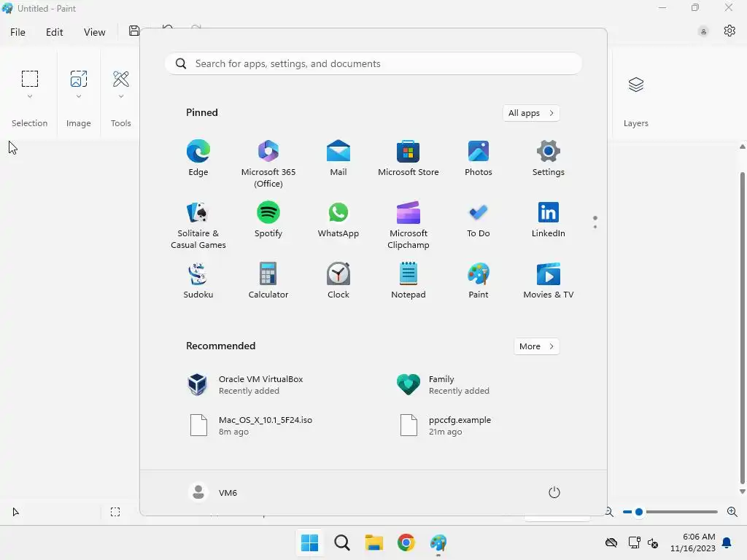The height and width of the screenshot is (560, 747).
Task: Open the Calculator app
Action: (268, 281)
